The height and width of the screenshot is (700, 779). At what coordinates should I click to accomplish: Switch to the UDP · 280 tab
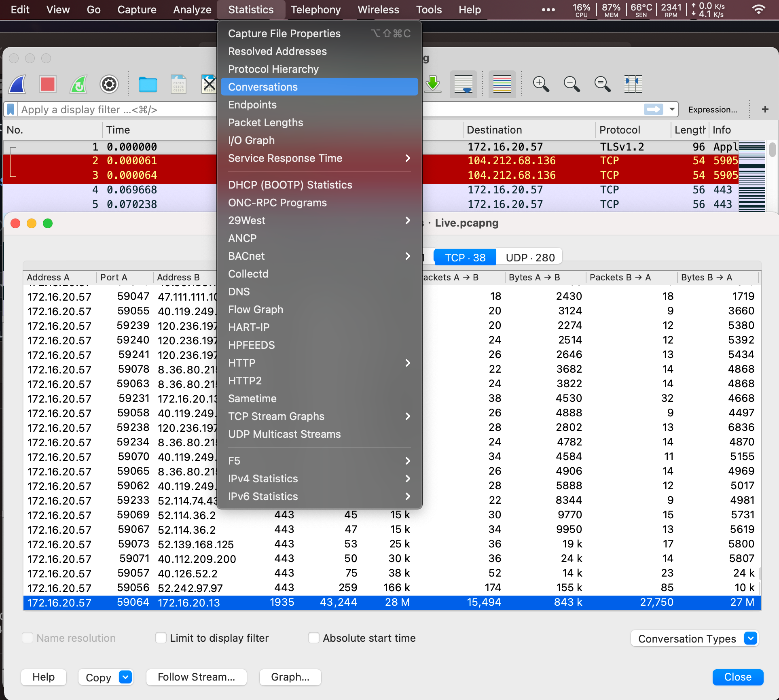pos(530,258)
